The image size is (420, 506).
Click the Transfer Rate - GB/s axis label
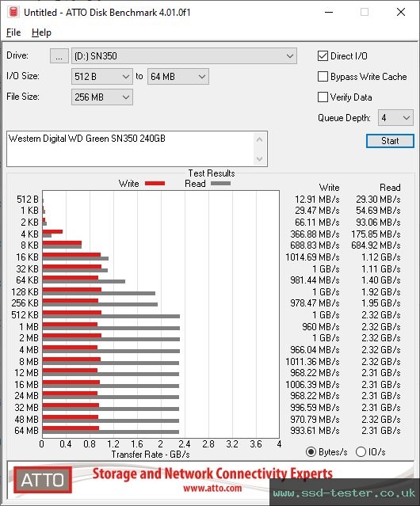click(x=151, y=455)
